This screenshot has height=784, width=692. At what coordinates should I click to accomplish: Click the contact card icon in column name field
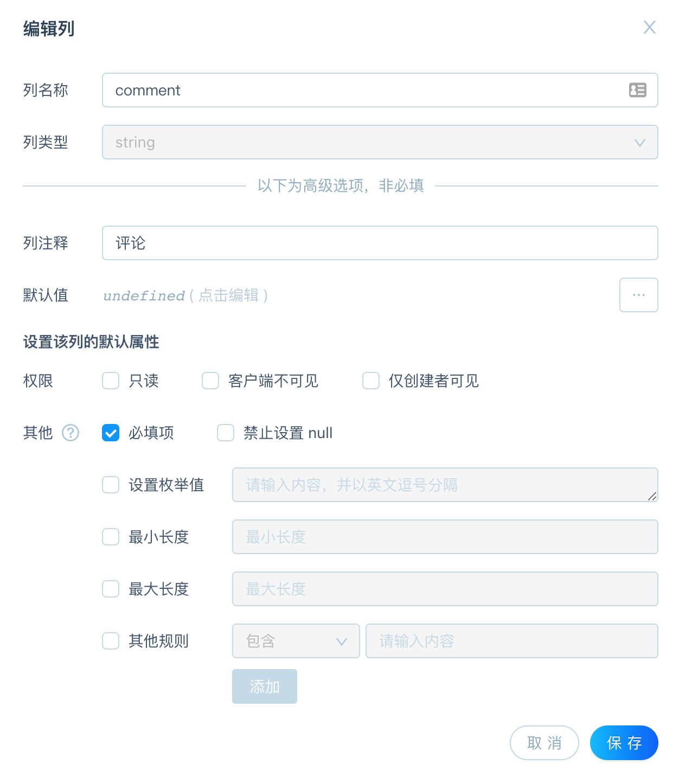pos(638,90)
